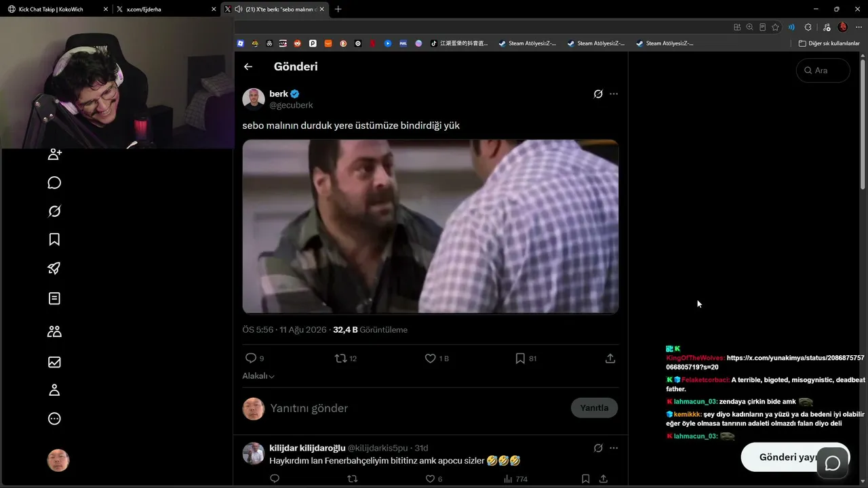Reply to kilijdar's comment via bubble icon
This screenshot has height=488, width=868.
(x=275, y=479)
